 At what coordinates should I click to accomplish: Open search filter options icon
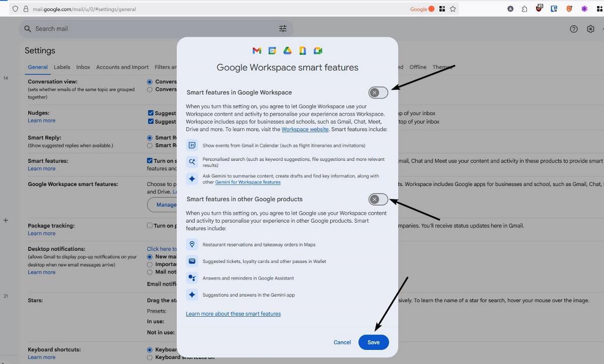click(283, 29)
